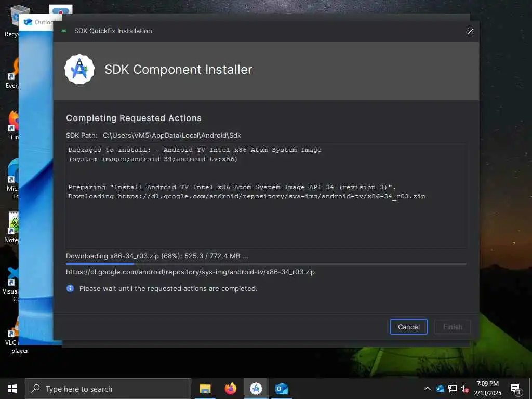Click 'Please wait until the requested actions are completed'
Viewport: 532px width, 399px height.
click(168, 288)
